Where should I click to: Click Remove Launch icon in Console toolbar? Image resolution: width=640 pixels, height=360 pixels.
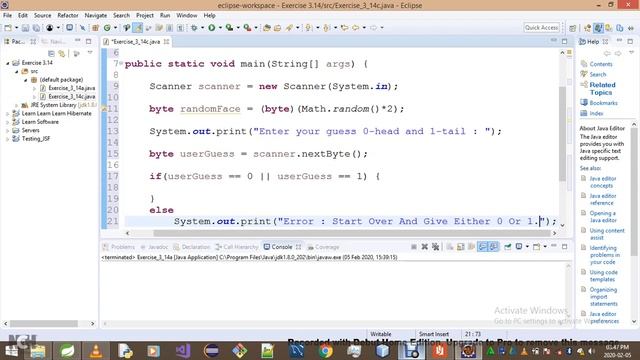pyautogui.click(x=424, y=247)
